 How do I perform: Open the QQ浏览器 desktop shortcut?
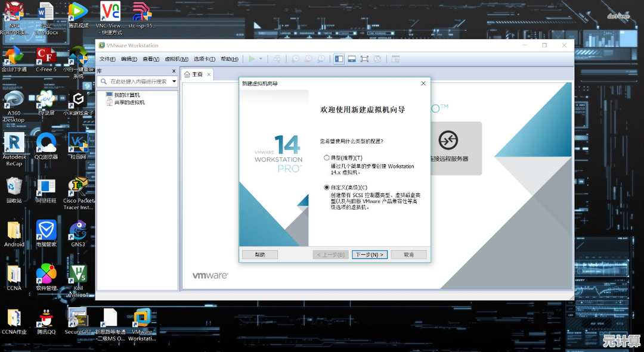[46, 147]
